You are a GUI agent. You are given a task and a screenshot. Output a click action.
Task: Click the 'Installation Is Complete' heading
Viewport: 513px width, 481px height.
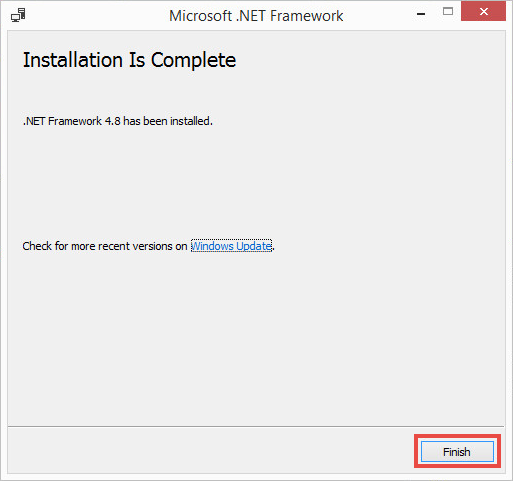point(129,60)
